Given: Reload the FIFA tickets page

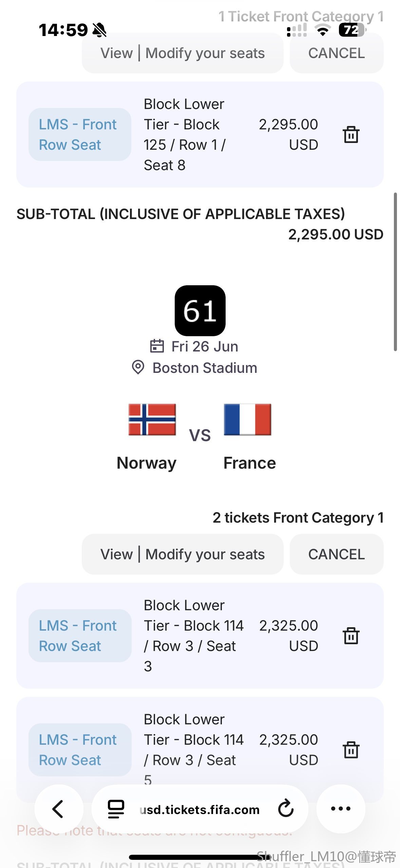Looking at the screenshot, I should [286, 809].
